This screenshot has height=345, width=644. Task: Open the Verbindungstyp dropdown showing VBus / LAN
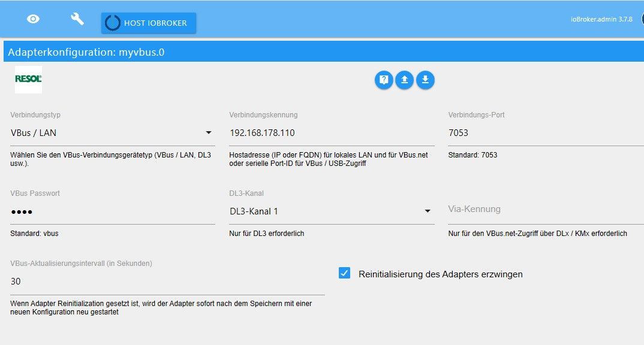pyautogui.click(x=112, y=133)
